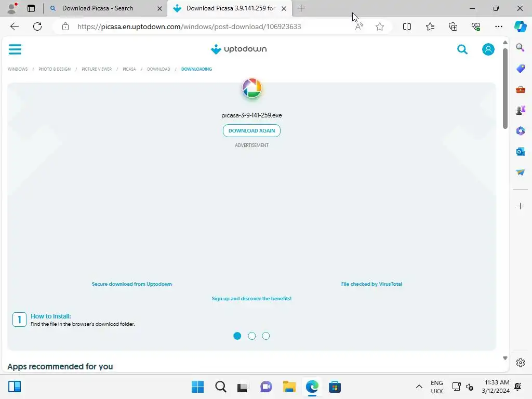Open sidebar Games chess icon
The height and width of the screenshot is (399, 532).
[x=520, y=110]
